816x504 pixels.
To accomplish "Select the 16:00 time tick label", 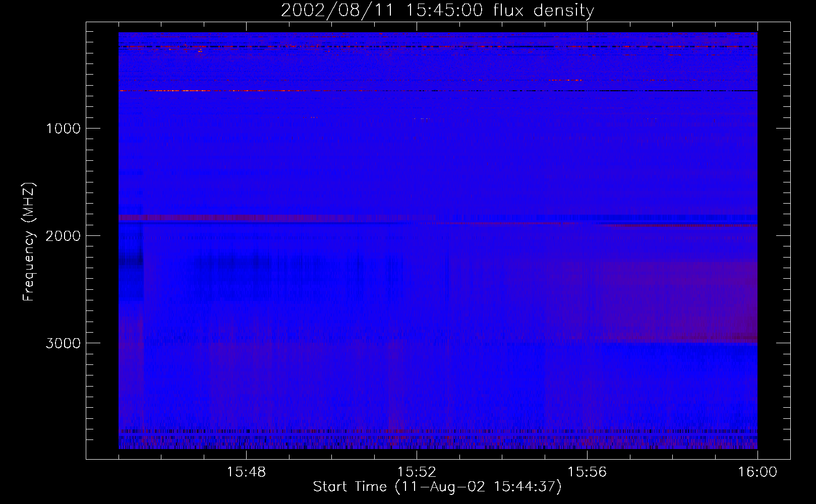I will (757, 472).
